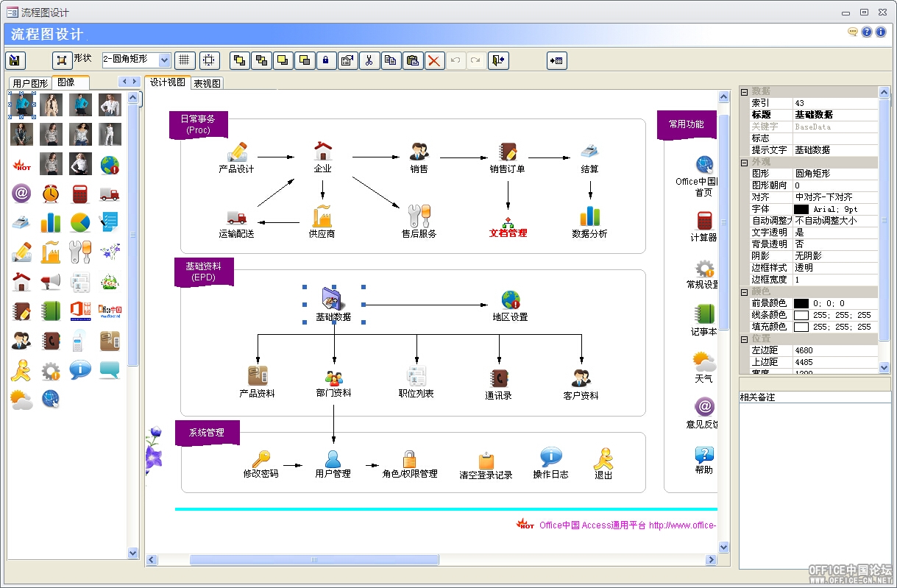This screenshot has height=588, width=897.
Task: Click the black 字体 color swatch
Action: pos(801,209)
